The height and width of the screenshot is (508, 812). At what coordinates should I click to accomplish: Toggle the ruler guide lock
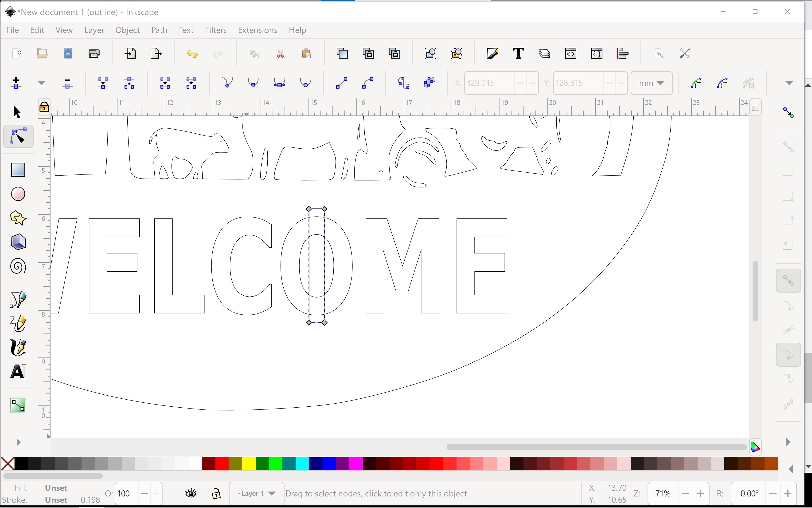click(44, 107)
